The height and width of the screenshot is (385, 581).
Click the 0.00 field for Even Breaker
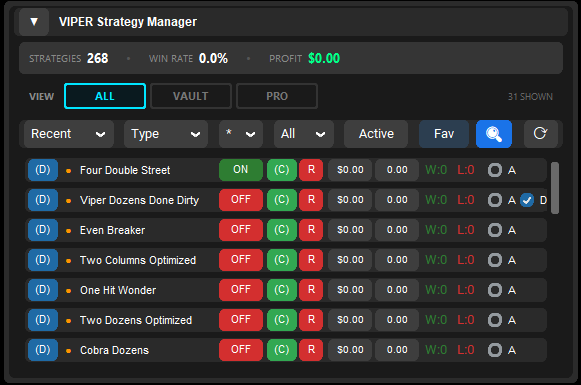pyautogui.click(x=397, y=230)
